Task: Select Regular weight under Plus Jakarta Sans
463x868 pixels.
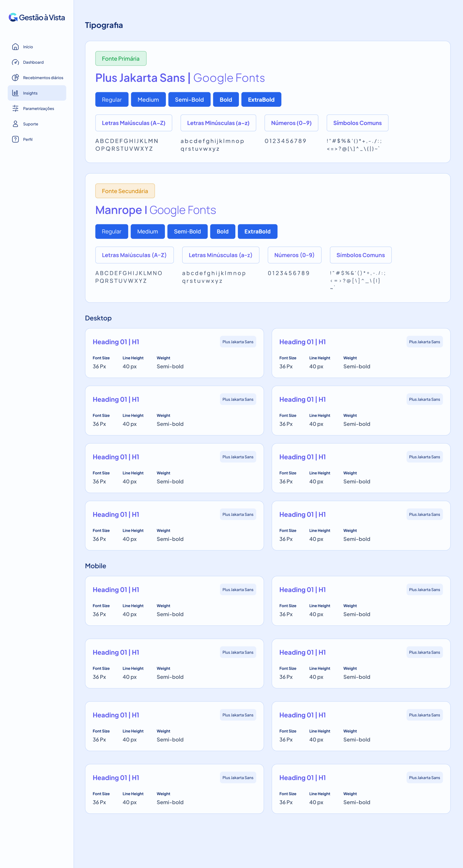Action: [x=112, y=100]
